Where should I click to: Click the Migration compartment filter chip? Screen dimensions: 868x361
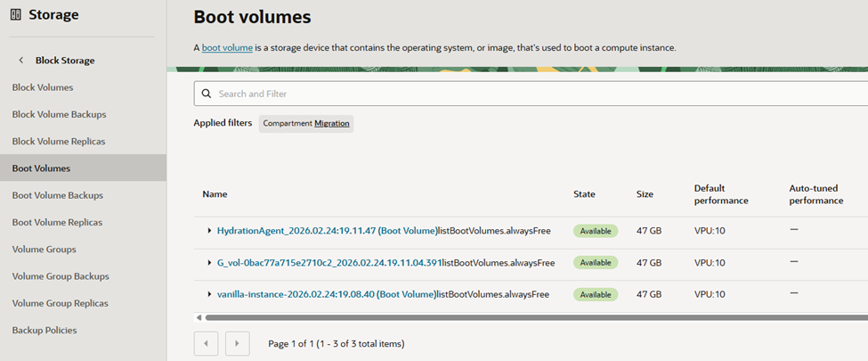tap(306, 123)
